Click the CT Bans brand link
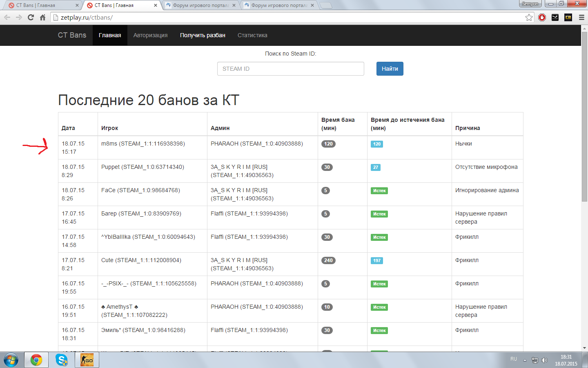The image size is (588, 368). pyautogui.click(x=72, y=35)
